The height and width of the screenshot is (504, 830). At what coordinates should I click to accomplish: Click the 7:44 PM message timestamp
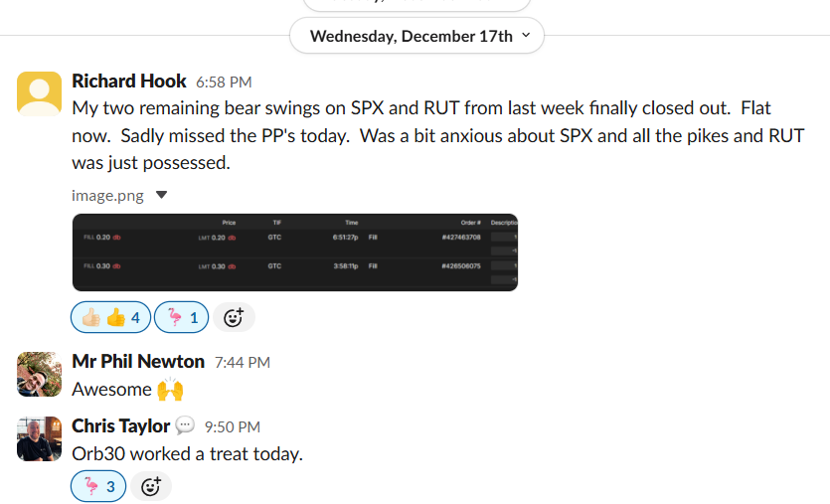tap(243, 363)
